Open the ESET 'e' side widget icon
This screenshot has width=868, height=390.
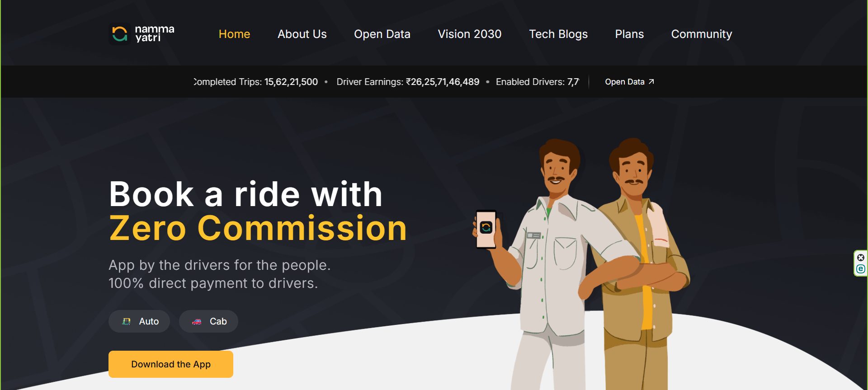pos(861,269)
